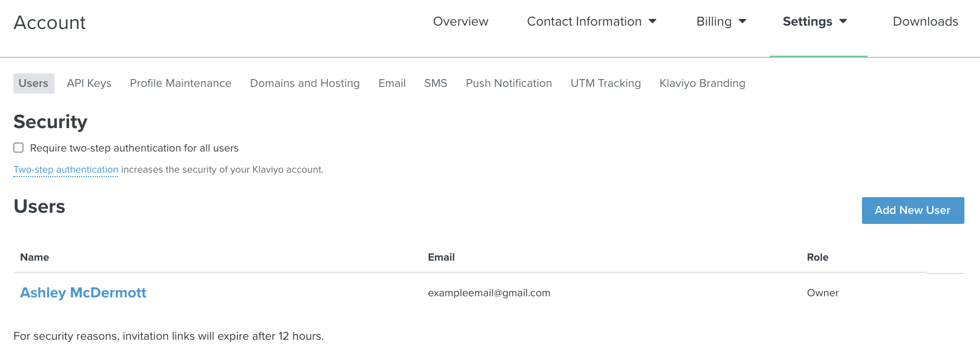Click the Account page title
Image resolution: width=980 pixels, height=362 pixels.
pos(50,22)
